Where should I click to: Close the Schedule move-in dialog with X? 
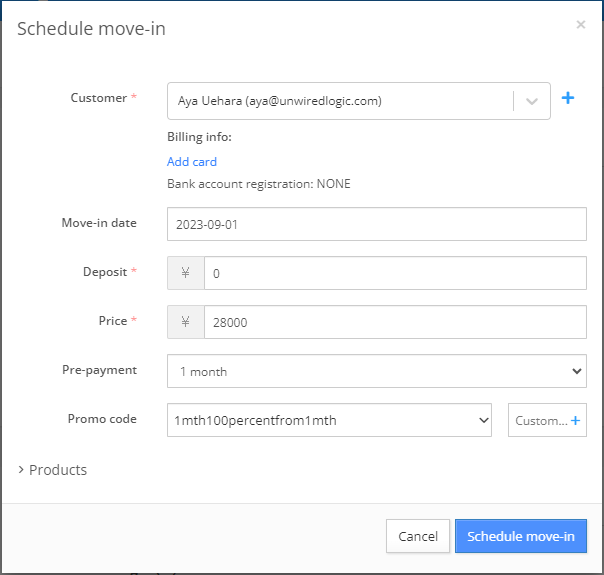(x=581, y=25)
